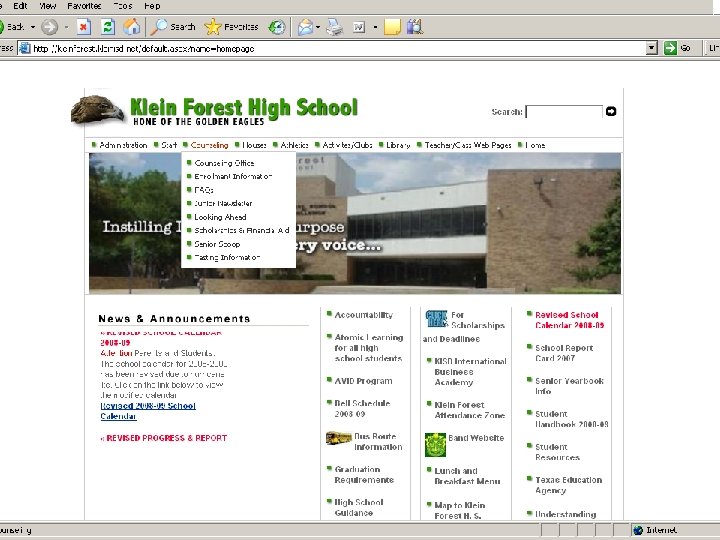720x540 pixels.
Task: Stop page loading with red X icon
Action: pyautogui.click(x=83, y=27)
